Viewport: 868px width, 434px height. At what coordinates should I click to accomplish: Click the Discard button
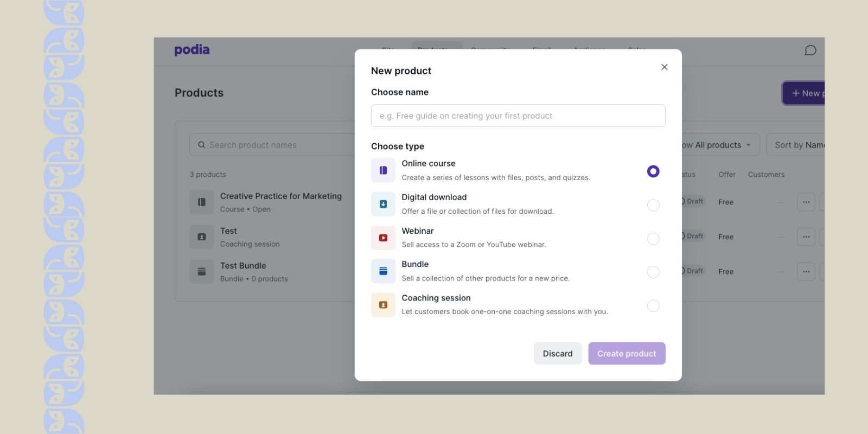(x=558, y=354)
